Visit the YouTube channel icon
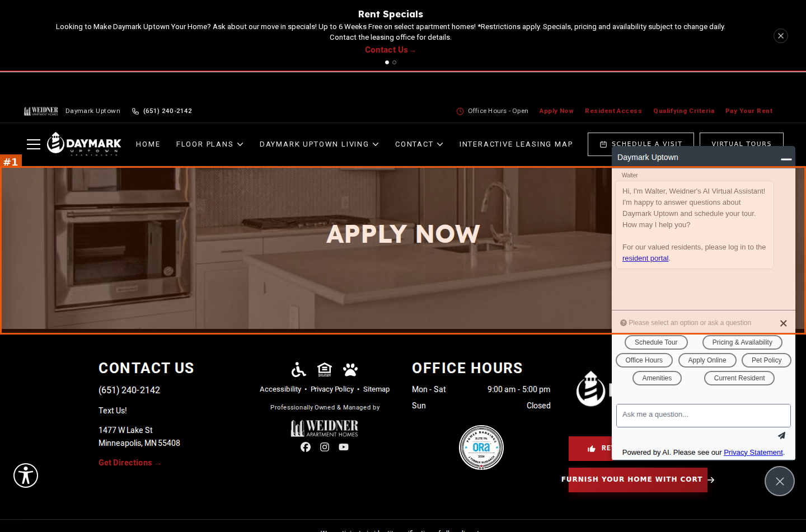Image resolution: width=806 pixels, height=532 pixels. pyautogui.click(x=344, y=447)
